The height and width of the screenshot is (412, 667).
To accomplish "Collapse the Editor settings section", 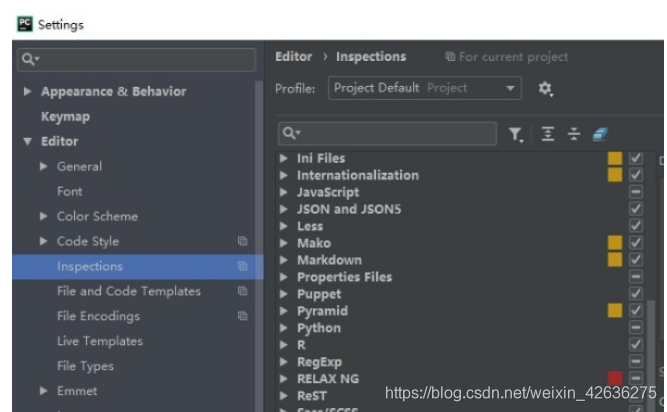I will pyautogui.click(x=27, y=141).
